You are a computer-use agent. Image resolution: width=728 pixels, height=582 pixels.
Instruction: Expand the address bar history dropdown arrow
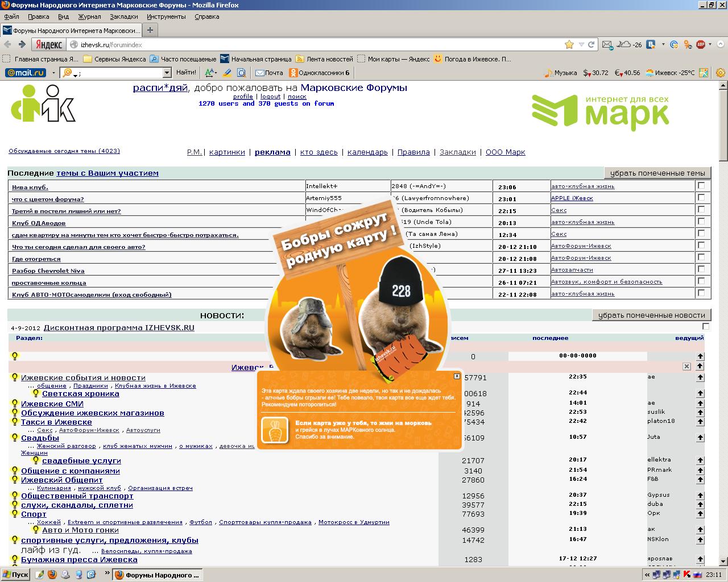pos(581,44)
